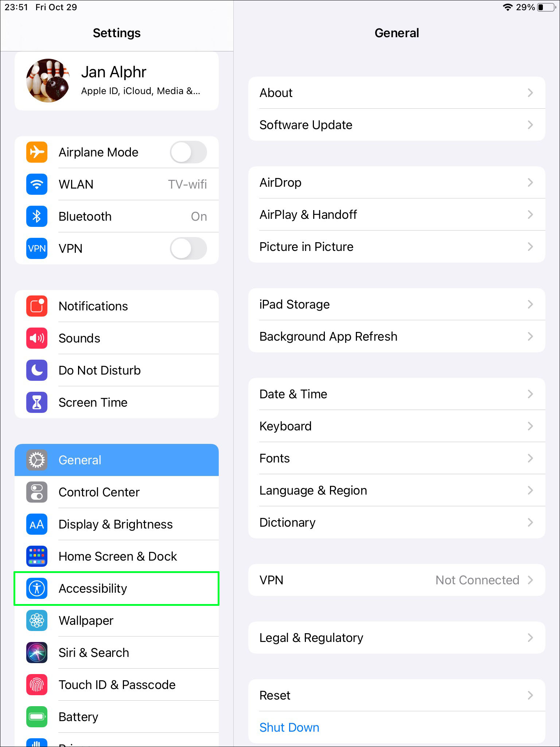Open the Do Not Disturb moon icon
560x747 pixels.
click(37, 370)
